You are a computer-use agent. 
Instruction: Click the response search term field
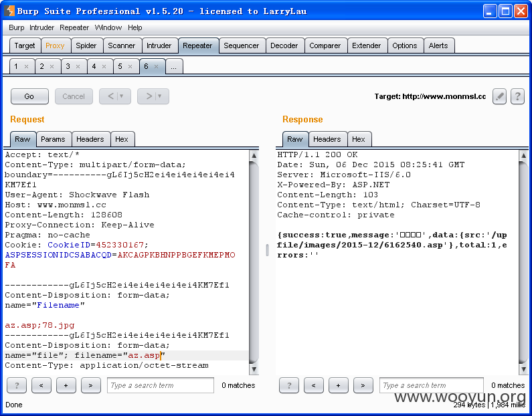coord(431,385)
